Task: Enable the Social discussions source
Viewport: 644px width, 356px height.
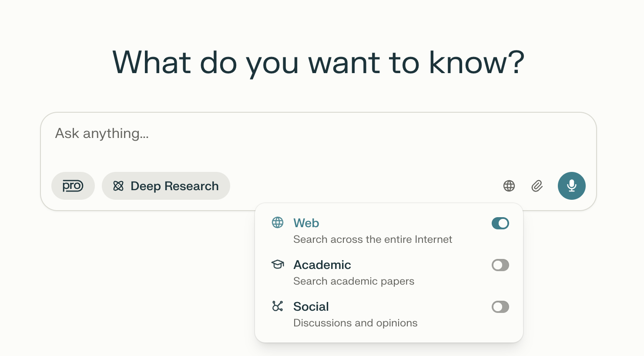Action: tap(500, 307)
